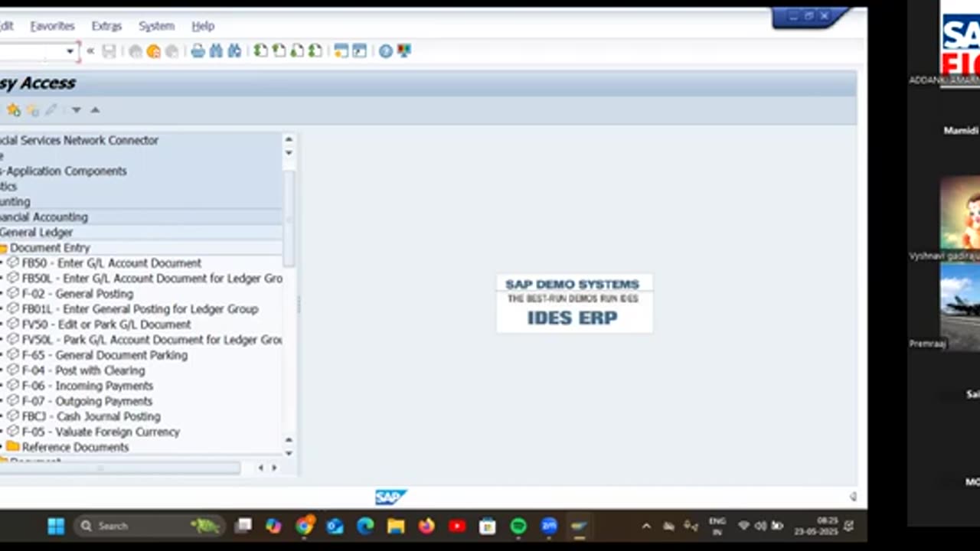Click the Generate Shortcut icon
Screen dimensions: 980x551
pos(360,51)
